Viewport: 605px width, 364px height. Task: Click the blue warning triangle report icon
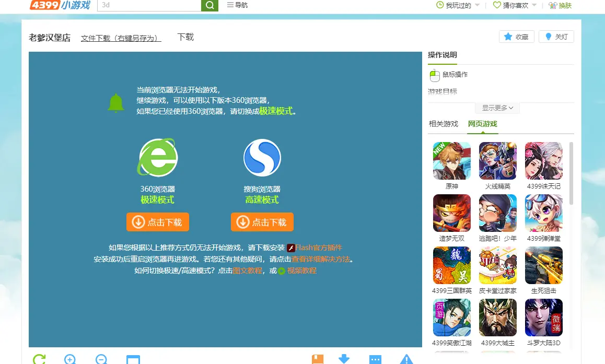tap(406, 359)
